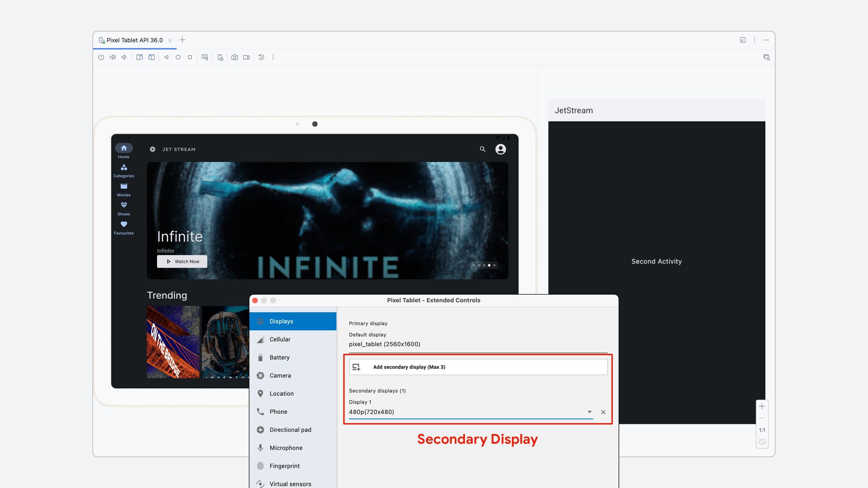Set zoom to actual size 1:1
Image resolution: width=868 pixels, height=488 pixels.
click(x=762, y=430)
